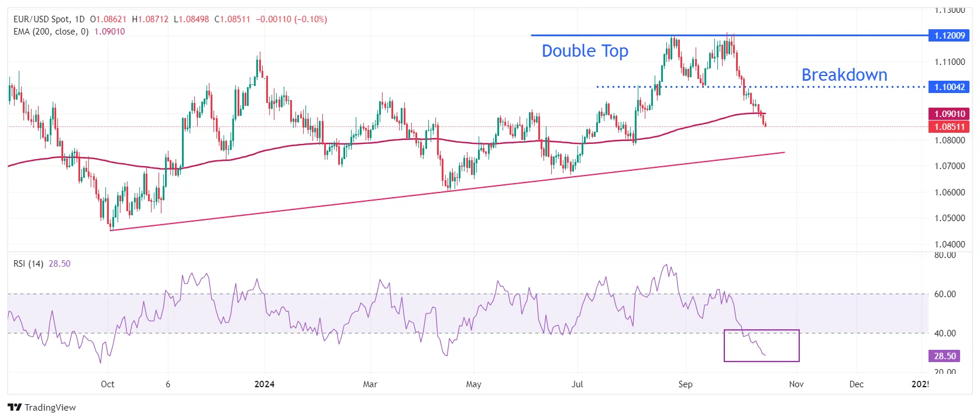Click the Oct time axis label
Viewport: 980px width, 420px height.
pyautogui.click(x=108, y=384)
